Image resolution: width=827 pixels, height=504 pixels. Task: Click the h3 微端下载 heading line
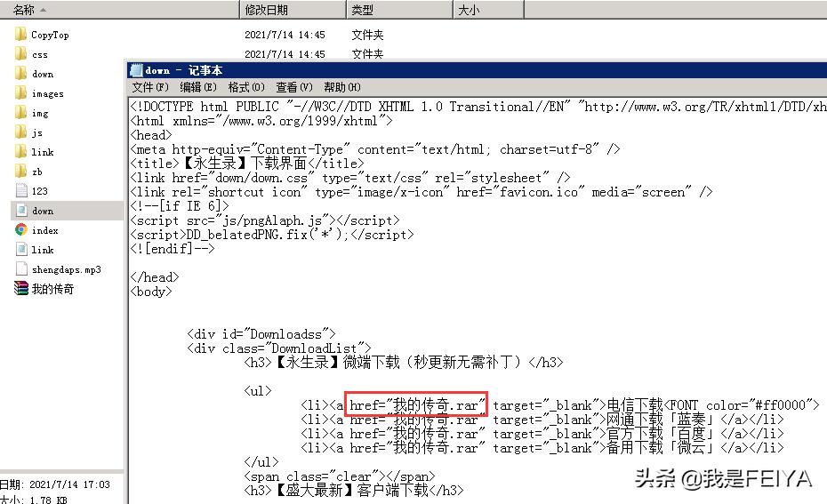tap(404, 363)
